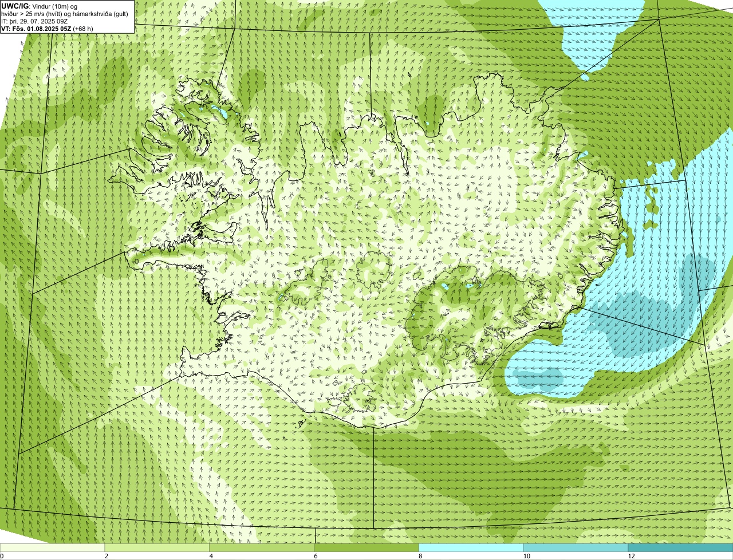Click the "VT: Fös. 01.08.2025 05Z" valid time line
Viewport: 733px width, 560px height.
[x=48, y=29]
